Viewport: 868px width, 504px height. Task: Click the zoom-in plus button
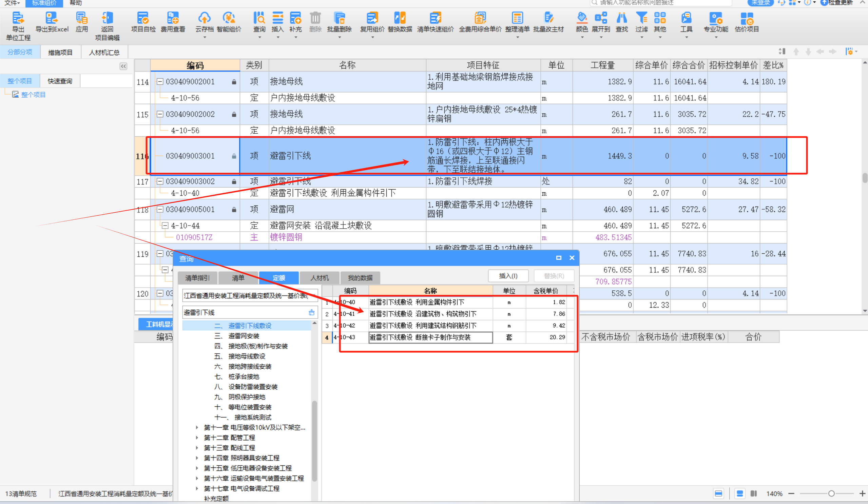click(x=862, y=494)
